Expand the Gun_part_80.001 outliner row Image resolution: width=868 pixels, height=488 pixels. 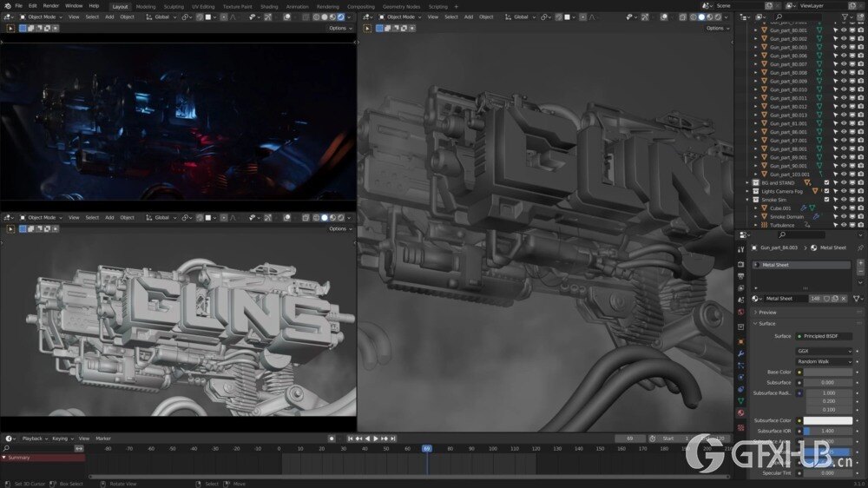pyautogui.click(x=756, y=30)
